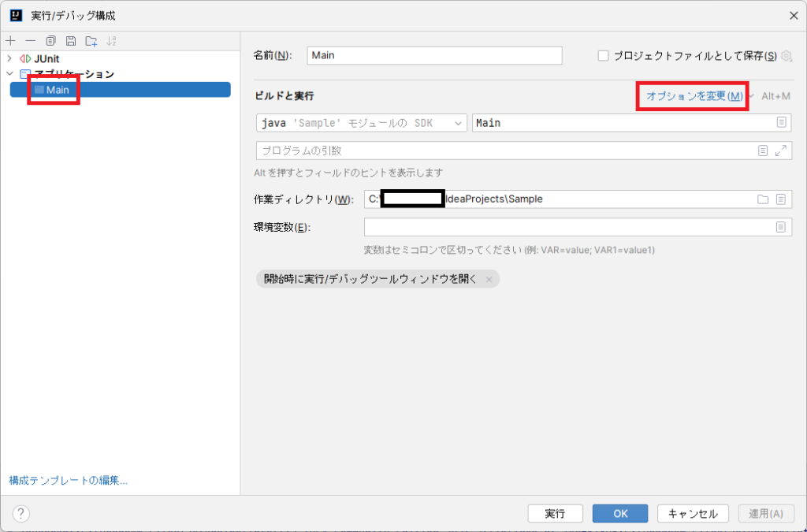Sort configurations alphabetically
This screenshot has height=532, width=807.
(x=111, y=40)
